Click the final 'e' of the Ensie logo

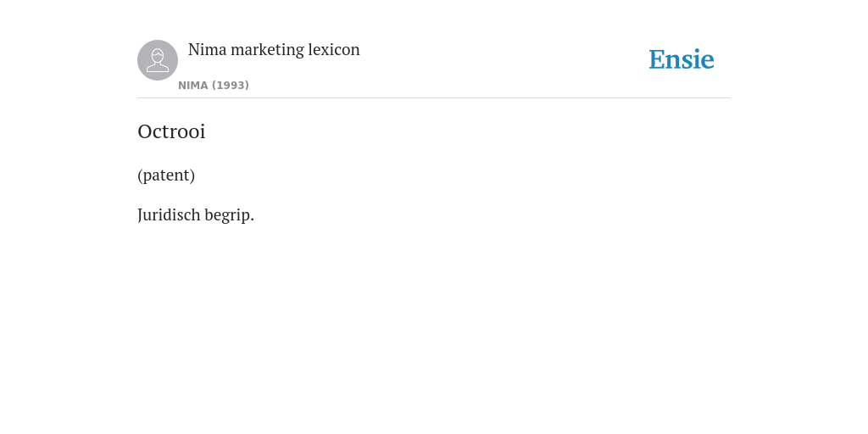tap(708, 63)
